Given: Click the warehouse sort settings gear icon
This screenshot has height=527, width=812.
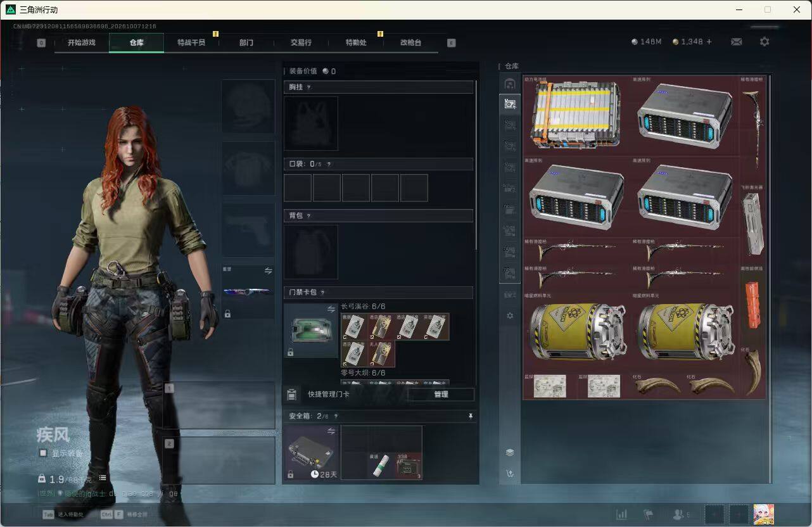Looking at the screenshot, I should [510, 315].
